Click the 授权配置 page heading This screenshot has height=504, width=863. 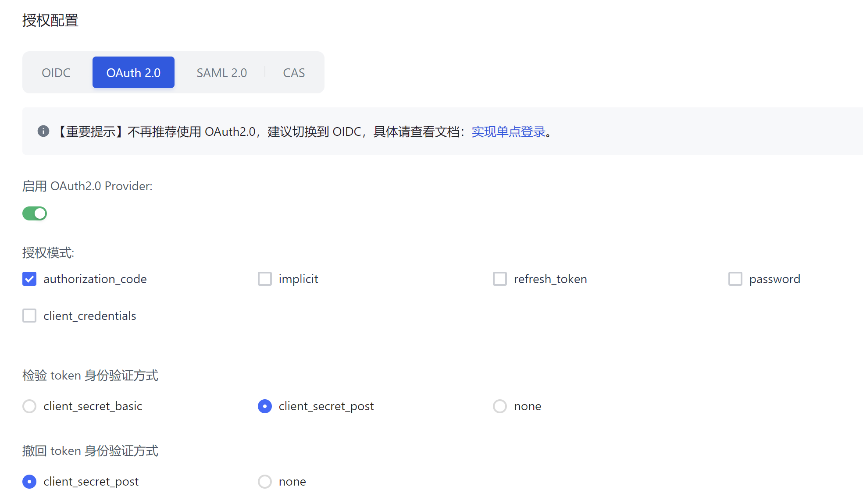(x=50, y=20)
